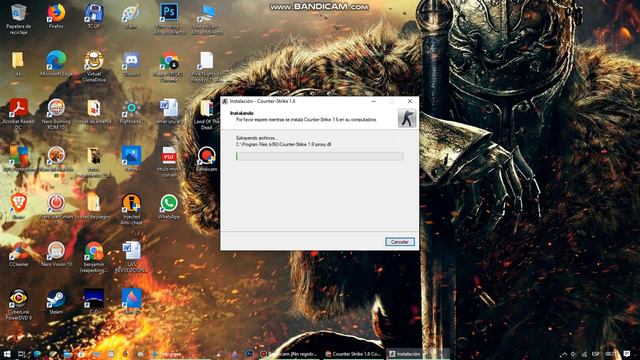Select the Microsoft Edge desktop shortcut

56,64
